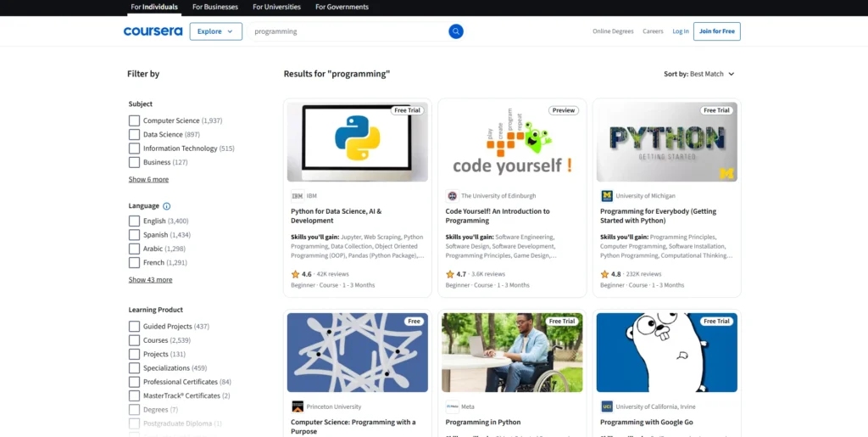The image size is (868, 437).
Task: Click the star icon beside 4.6 rating
Action: point(295,274)
